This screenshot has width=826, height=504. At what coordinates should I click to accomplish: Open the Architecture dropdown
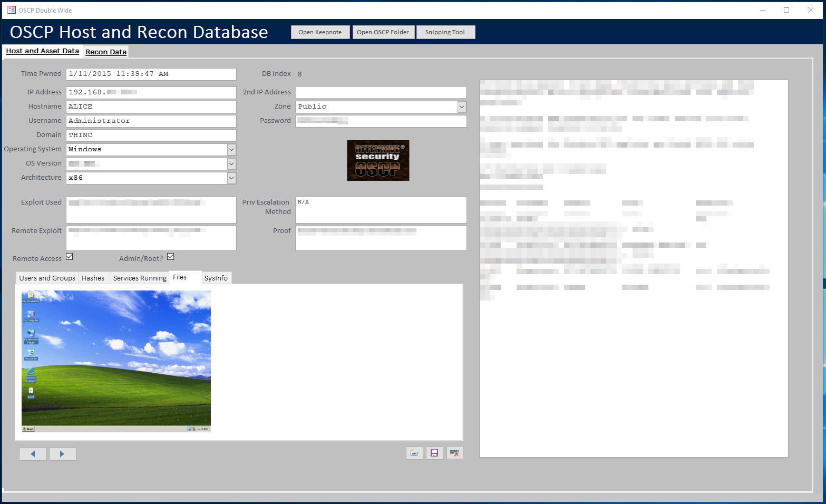[x=231, y=178]
